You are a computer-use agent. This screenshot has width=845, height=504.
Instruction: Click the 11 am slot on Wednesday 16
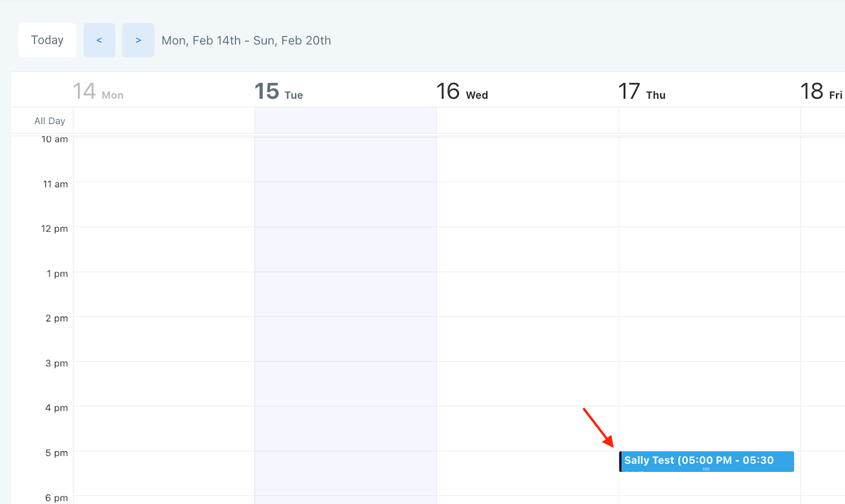[527, 204]
